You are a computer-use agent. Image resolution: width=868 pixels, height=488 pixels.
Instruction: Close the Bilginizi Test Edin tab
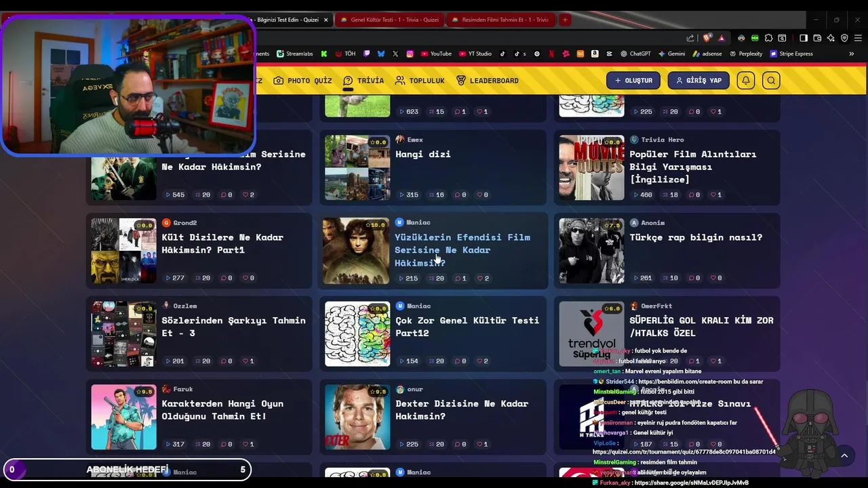pyautogui.click(x=326, y=20)
